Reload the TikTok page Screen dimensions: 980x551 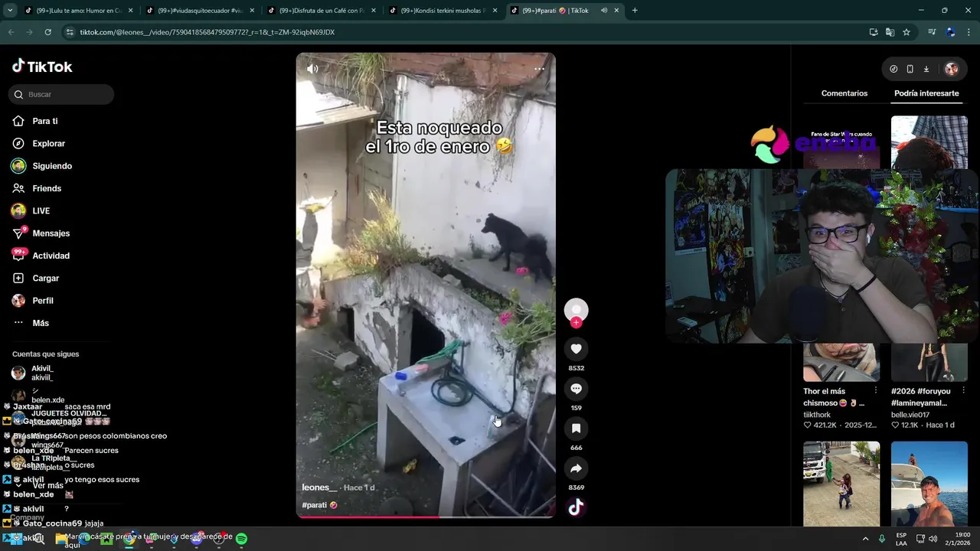(47, 32)
